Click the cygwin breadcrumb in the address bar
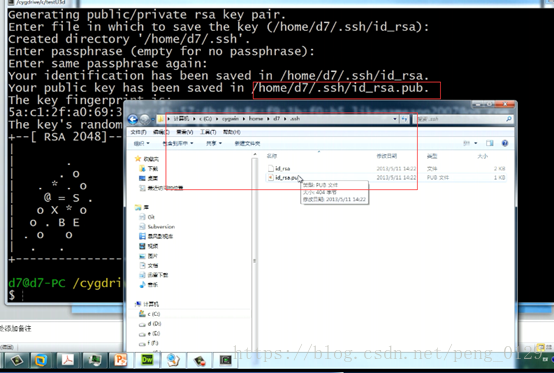The image size is (554, 373). point(230,119)
